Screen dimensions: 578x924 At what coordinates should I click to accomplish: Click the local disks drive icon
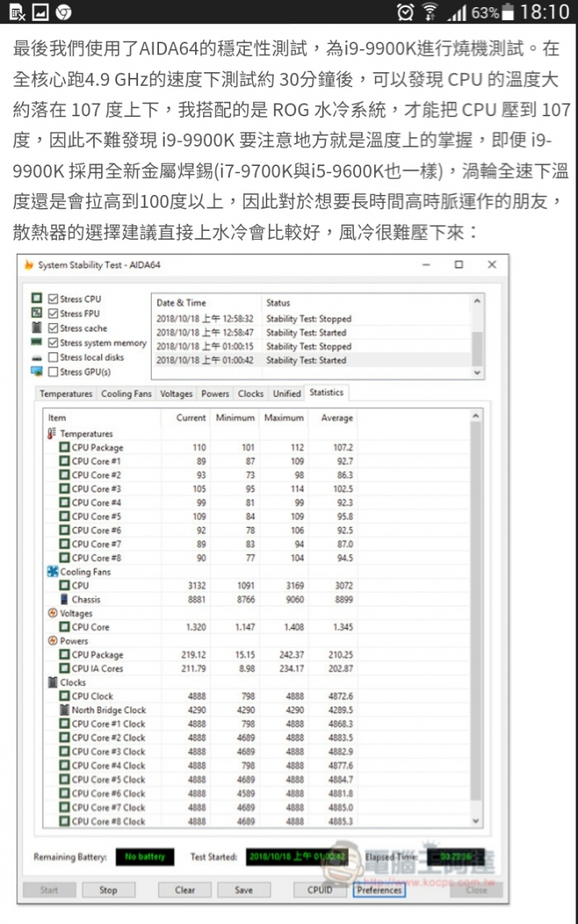[37, 358]
